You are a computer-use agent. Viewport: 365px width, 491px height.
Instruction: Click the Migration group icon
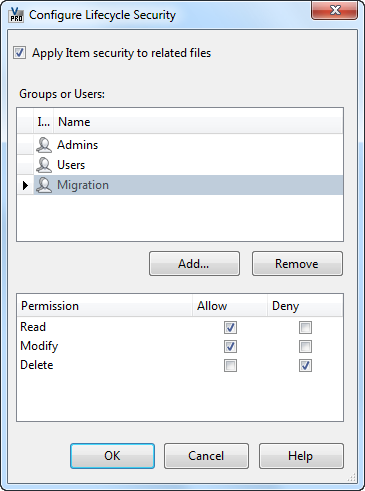click(44, 185)
